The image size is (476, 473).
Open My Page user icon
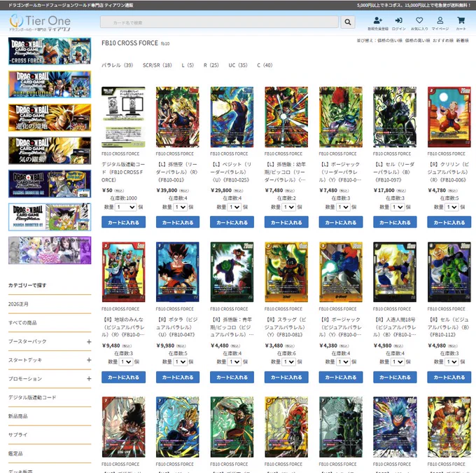click(x=440, y=20)
